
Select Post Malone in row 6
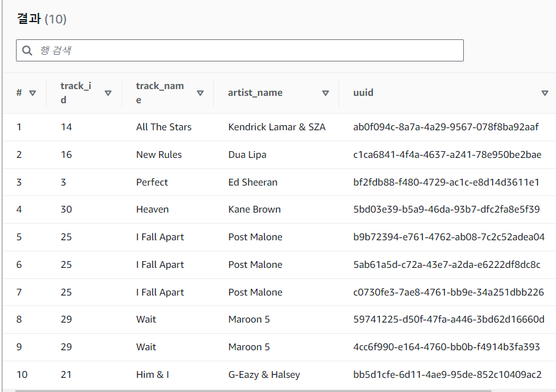coord(256,265)
